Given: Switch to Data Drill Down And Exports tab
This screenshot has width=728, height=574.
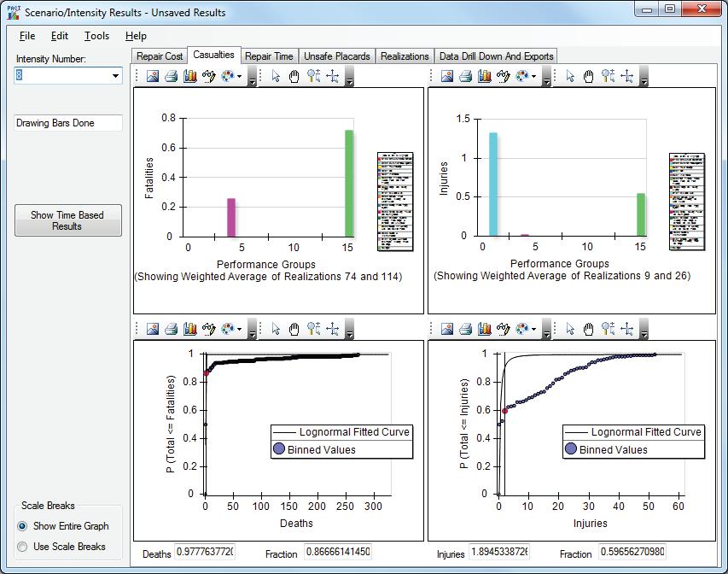Looking at the screenshot, I should coord(496,56).
